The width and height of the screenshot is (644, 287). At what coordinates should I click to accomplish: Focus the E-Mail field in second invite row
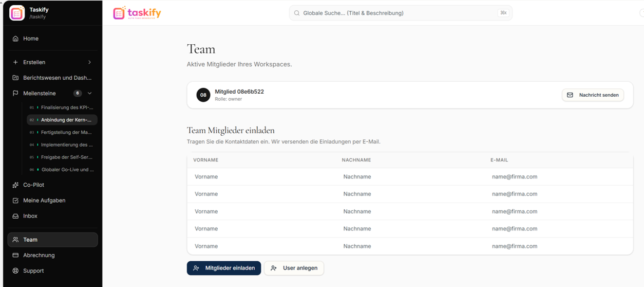559,194
